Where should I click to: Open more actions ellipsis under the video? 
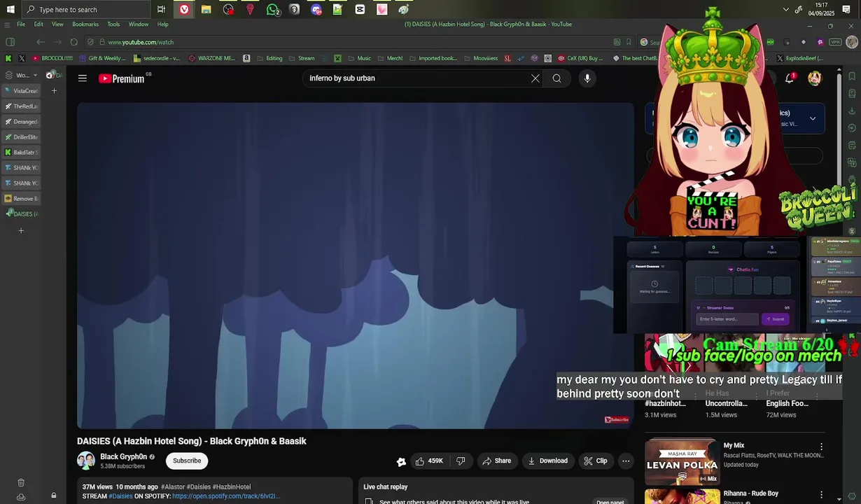point(626,461)
